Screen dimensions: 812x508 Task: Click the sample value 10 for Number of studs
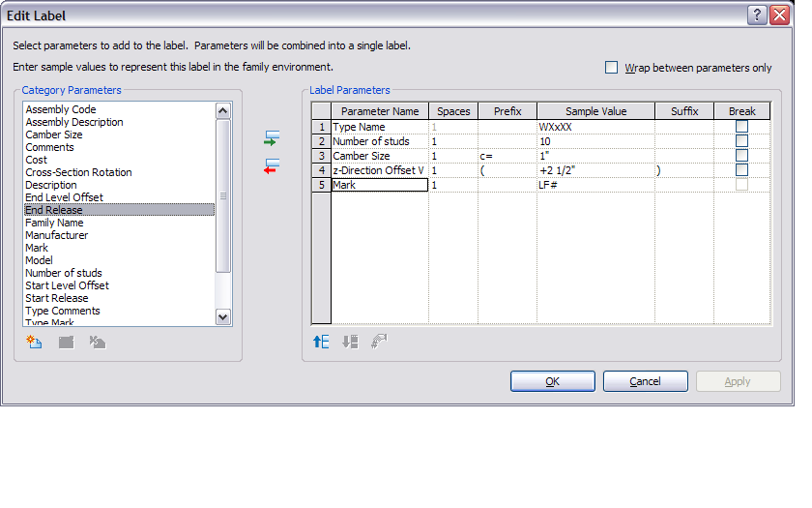pos(596,141)
